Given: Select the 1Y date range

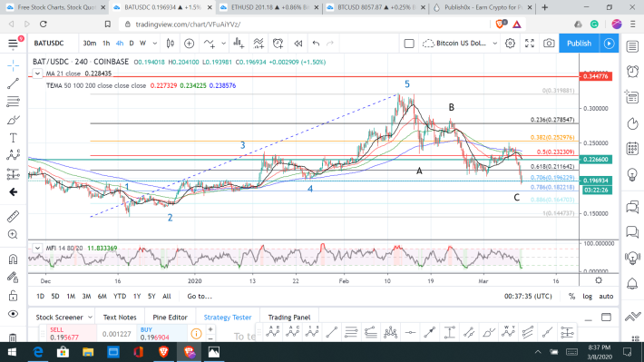Looking at the screenshot, I should [137, 297].
